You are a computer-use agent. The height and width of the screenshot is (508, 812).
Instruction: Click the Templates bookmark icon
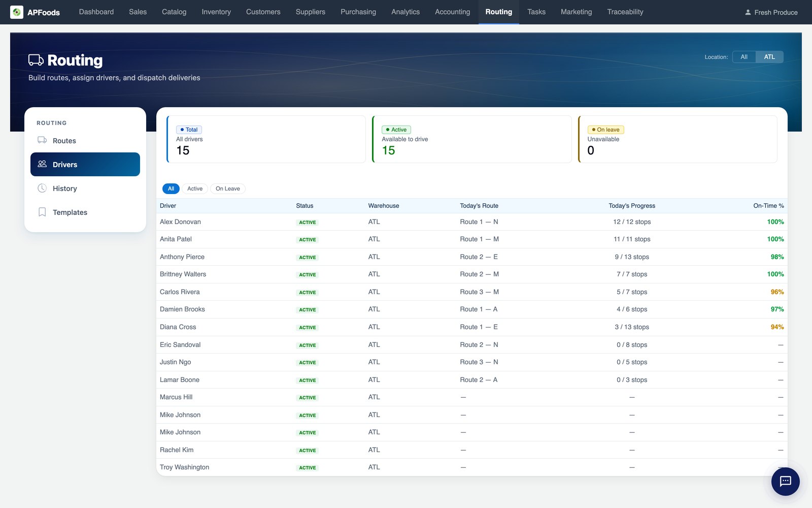pyautogui.click(x=42, y=212)
